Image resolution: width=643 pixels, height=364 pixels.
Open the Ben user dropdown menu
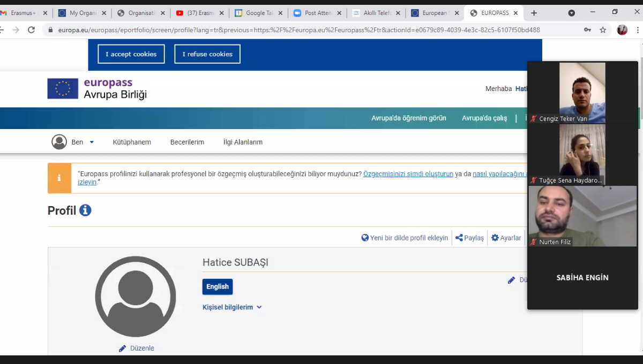point(73,142)
